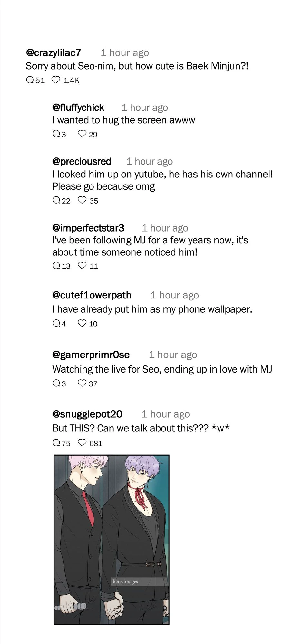303x644 pixels.
Task: Open the attached photo of two men
Action: tap(111, 540)
